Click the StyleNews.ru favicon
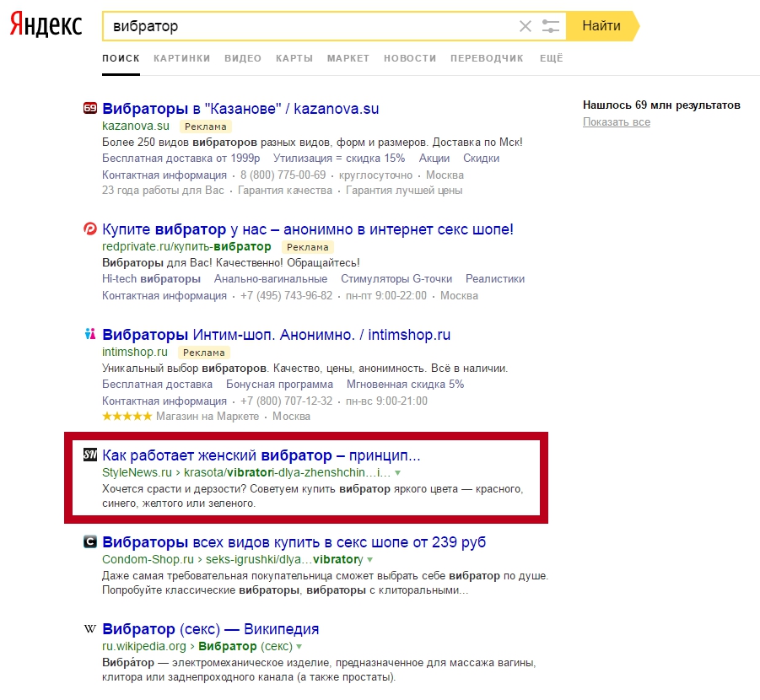760x700 pixels. (90, 455)
